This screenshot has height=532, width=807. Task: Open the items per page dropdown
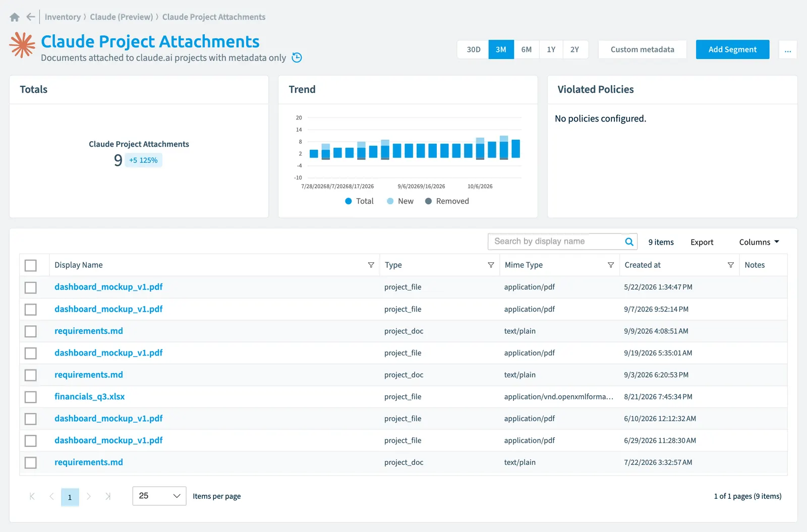tap(159, 496)
